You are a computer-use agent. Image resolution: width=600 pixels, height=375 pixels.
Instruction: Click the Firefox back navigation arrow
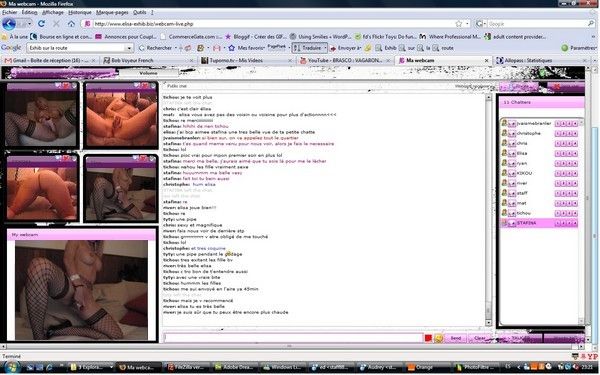tap(9, 24)
